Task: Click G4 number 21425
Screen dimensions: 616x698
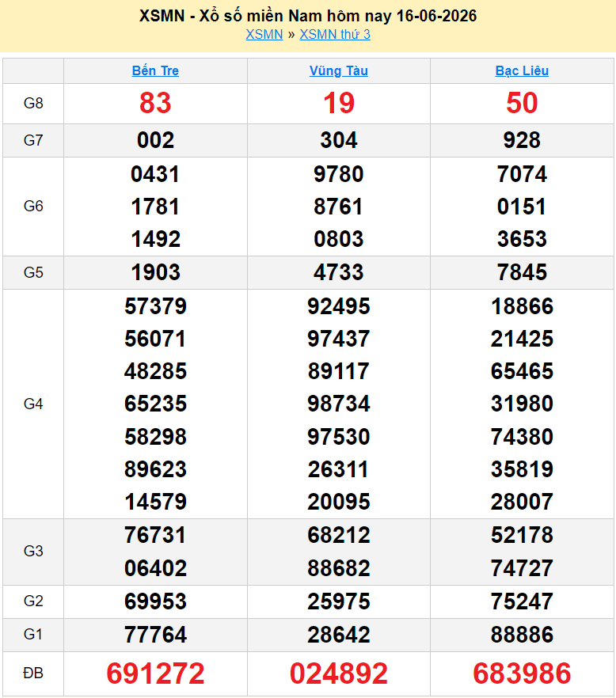Action: pos(522,339)
